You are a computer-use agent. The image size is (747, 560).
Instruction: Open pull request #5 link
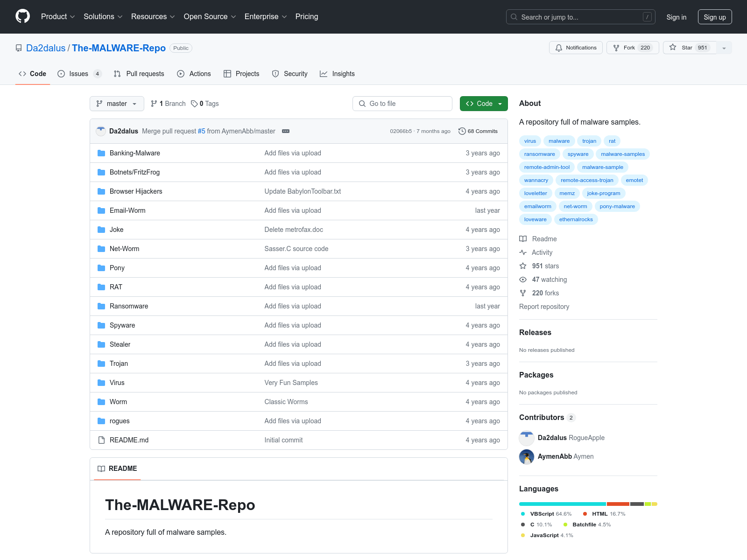201,131
